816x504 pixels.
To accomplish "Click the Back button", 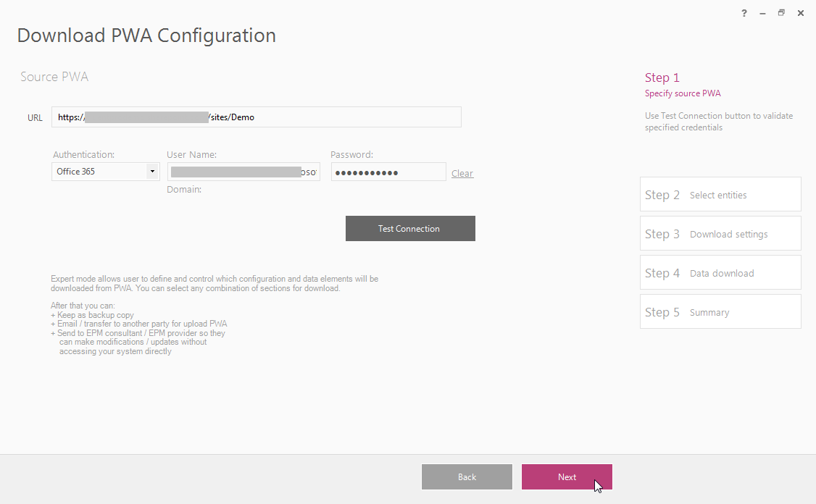I will (x=467, y=477).
